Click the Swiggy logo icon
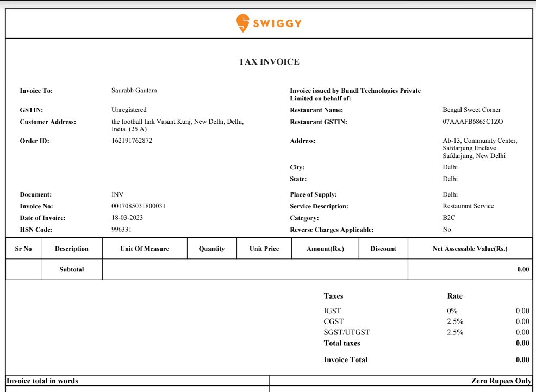This screenshot has width=536, height=392. pyautogui.click(x=242, y=23)
